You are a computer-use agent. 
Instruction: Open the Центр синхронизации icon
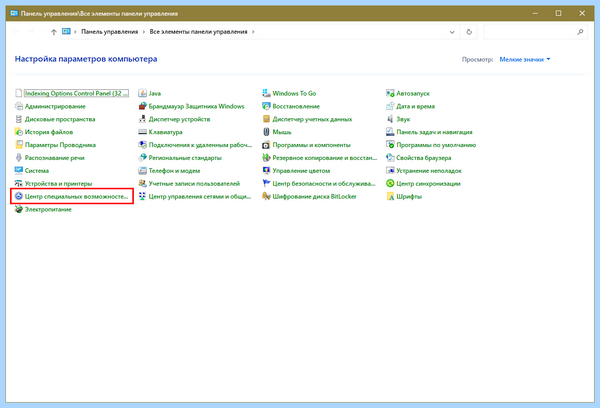pyautogui.click(x=390, y=184)
